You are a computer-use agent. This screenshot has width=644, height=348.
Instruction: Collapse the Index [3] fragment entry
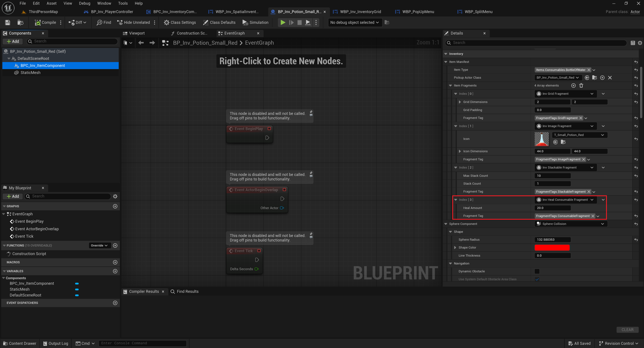coord(455,200)
